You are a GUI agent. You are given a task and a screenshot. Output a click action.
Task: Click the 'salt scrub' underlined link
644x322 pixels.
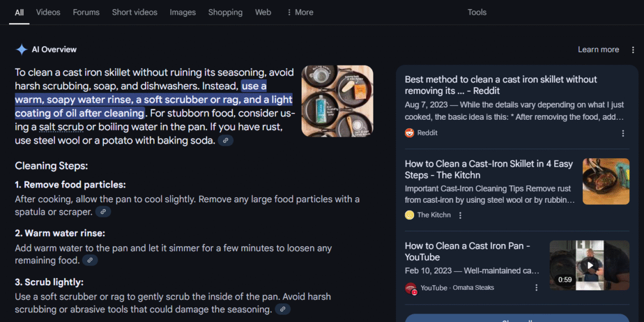[61, 128]
